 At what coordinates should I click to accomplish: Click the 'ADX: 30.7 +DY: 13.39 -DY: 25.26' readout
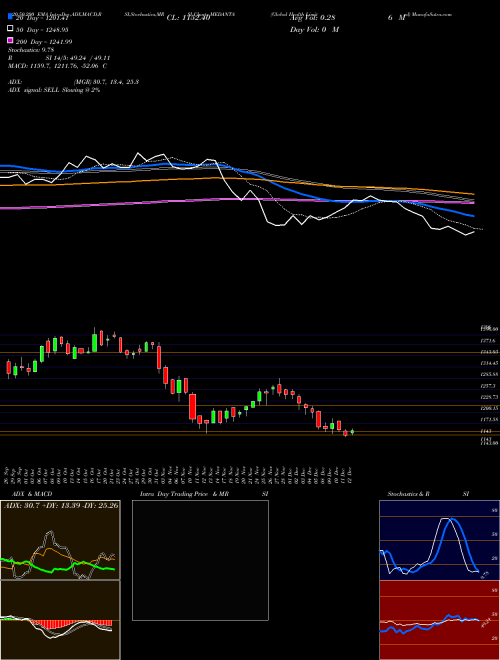click(x=61, y=505)
